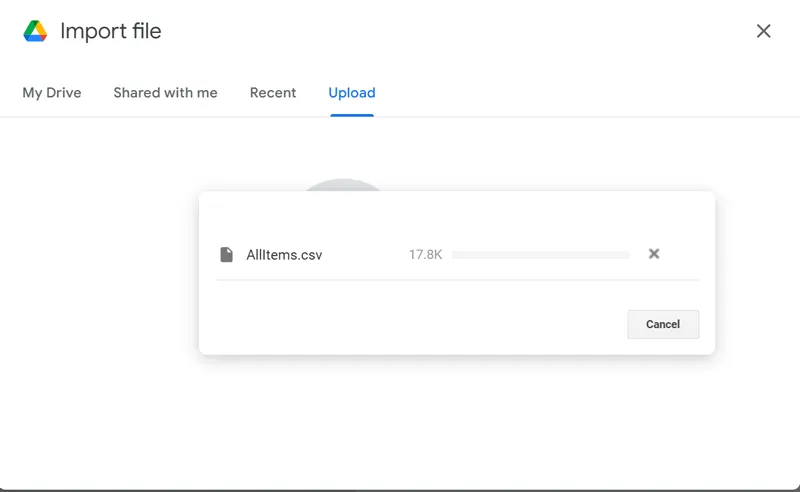Remove AllItems.csv from the upload queue
This screenshot has height=492, width=800.
[654, 254]
